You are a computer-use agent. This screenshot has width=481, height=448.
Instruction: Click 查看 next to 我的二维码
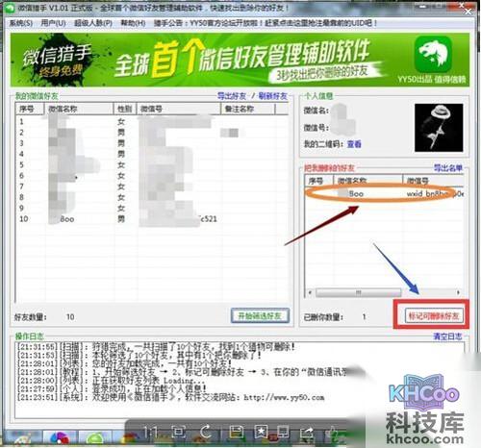pyautogui.click(x=354, y=144)
